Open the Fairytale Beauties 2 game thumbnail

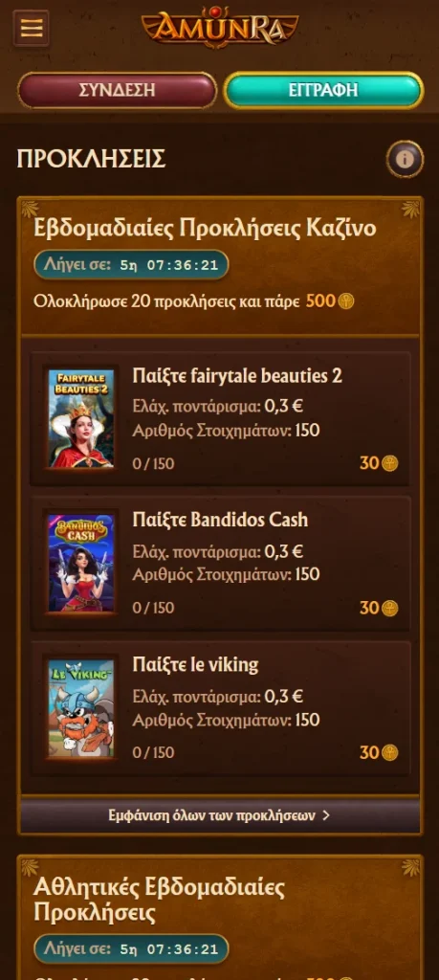[x=81, y=419]
